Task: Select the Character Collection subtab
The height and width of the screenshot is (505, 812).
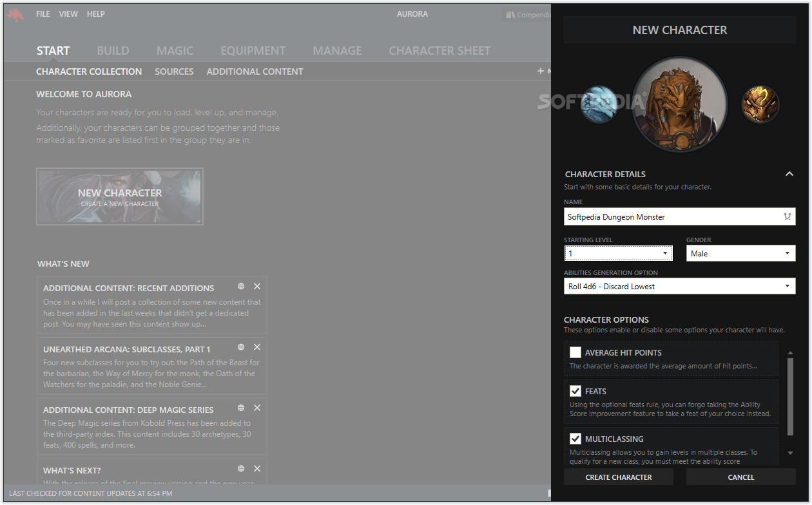Action: 89,71
